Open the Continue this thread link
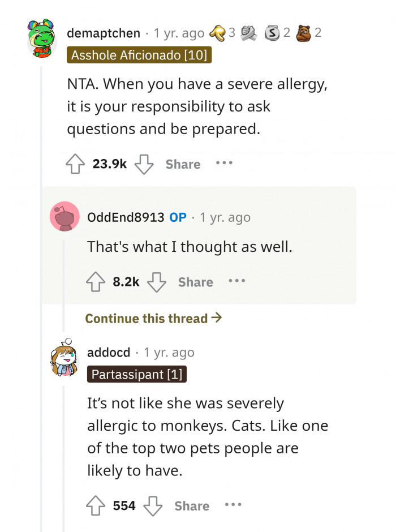 (152, 318)
